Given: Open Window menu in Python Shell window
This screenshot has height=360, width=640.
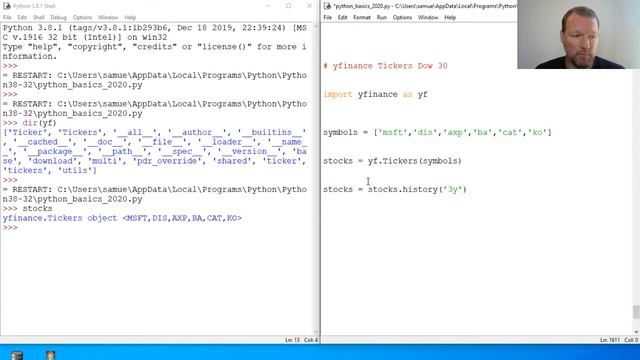Looking at the screenshot, I should (x=108, y=18).
